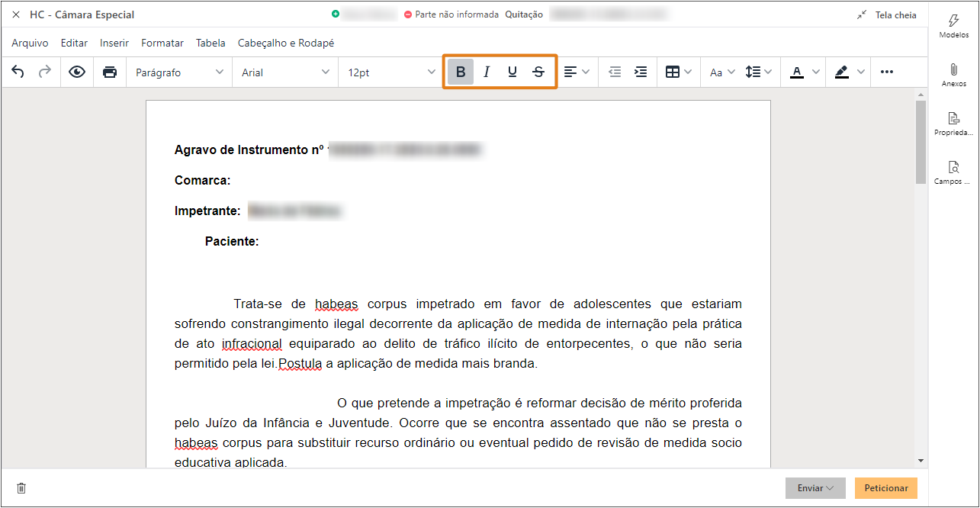This screenshot has width=980, height=508.
Task: Toggle strikethrough formatting
Action: (538, 71)
